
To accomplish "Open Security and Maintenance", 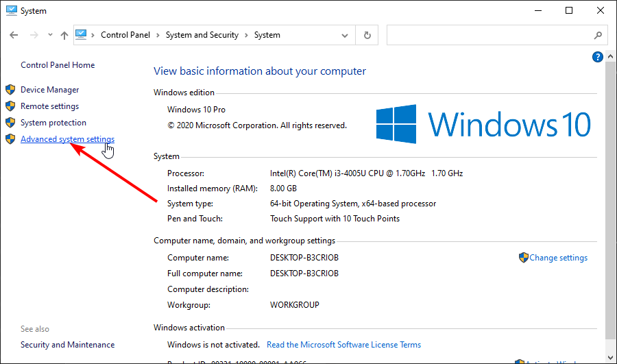I will pyautogui.click(x=67, y=345).
